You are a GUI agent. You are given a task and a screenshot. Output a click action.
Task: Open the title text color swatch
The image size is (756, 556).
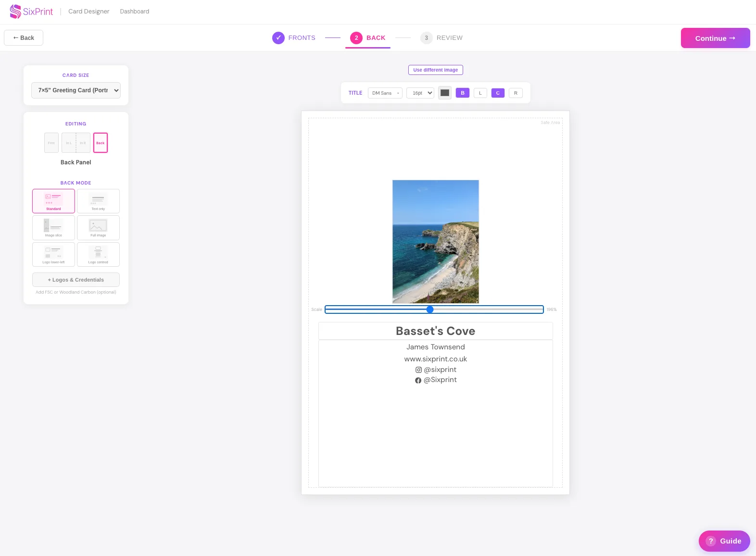(x=445, y=93)
